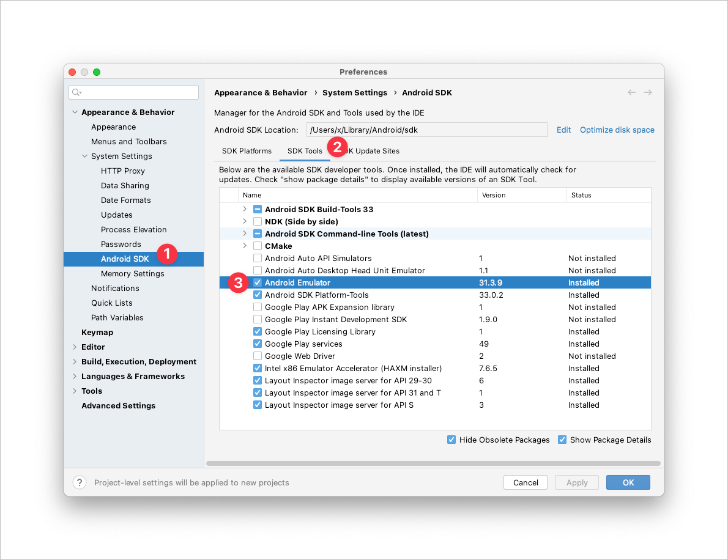Uncheck Layout Inspector for API 29-30
Viewport: 728px width, 560px height.
[257, 380]
